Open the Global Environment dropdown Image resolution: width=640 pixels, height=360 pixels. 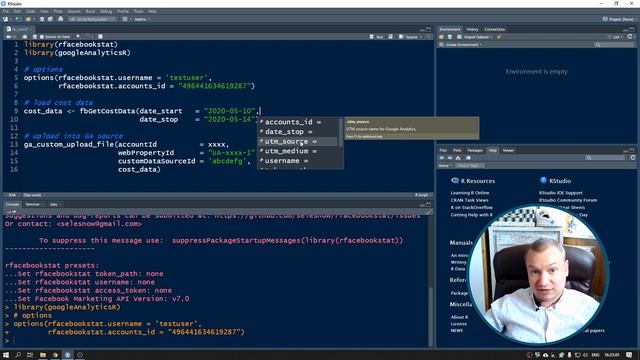pos(461,44)
